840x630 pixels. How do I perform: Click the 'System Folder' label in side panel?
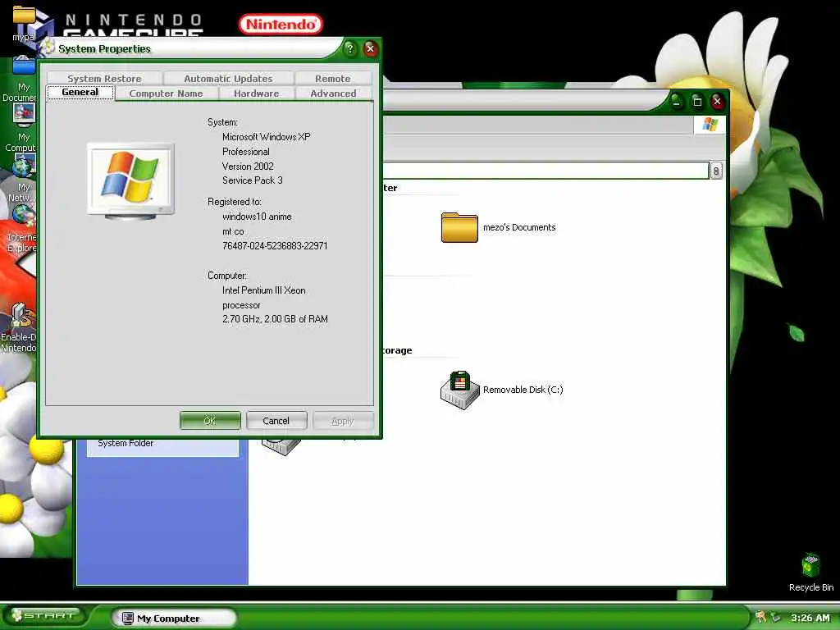point(126,444)
